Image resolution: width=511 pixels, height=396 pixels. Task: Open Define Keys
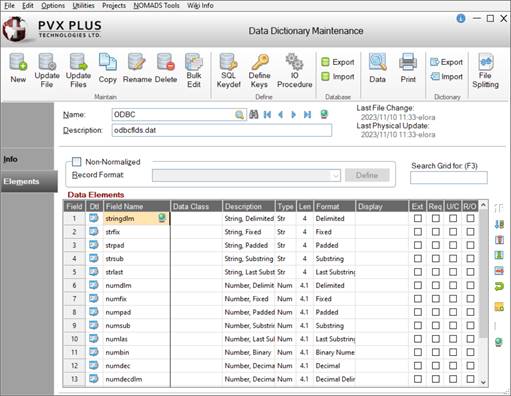point(259,70)
